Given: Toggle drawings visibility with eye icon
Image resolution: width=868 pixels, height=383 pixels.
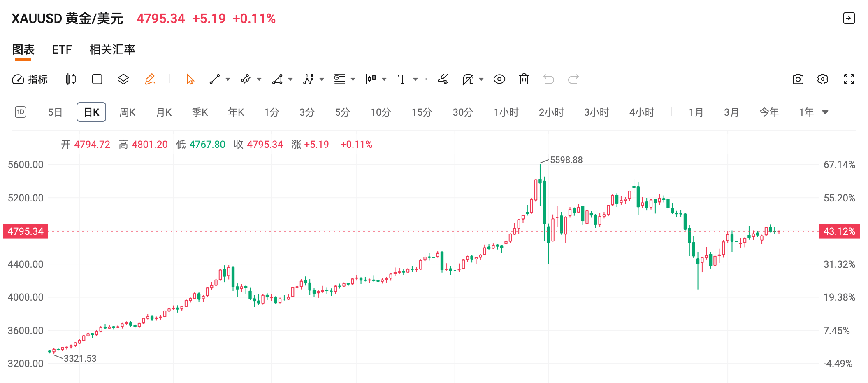Looking at the screenshot, I should pyautogui.click(x=499, y=79).
